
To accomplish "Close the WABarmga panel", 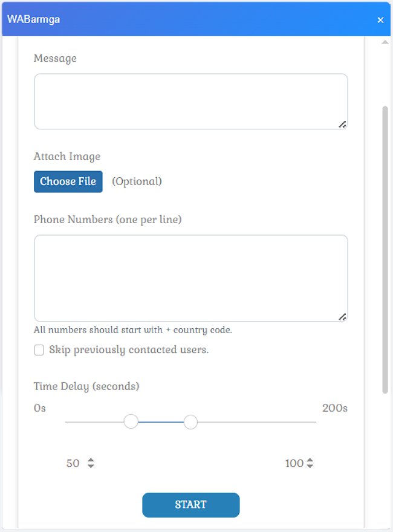I will (380, 20).
